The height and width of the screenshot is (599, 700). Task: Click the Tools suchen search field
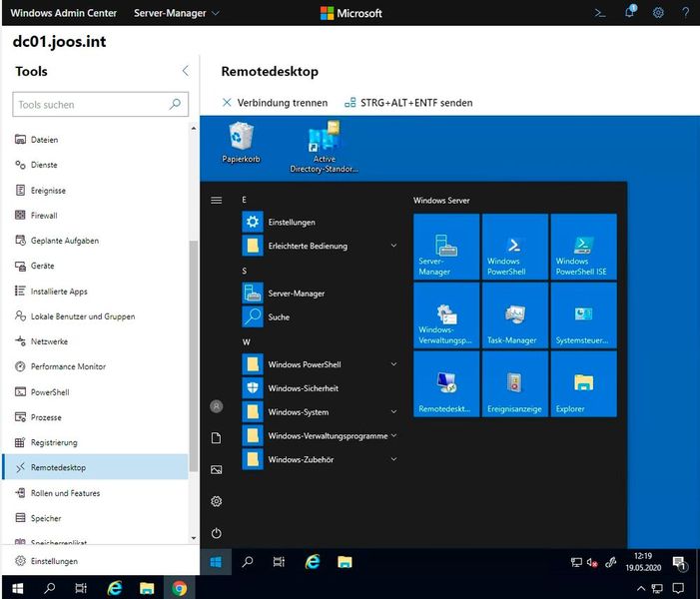(x=101, y=104)
